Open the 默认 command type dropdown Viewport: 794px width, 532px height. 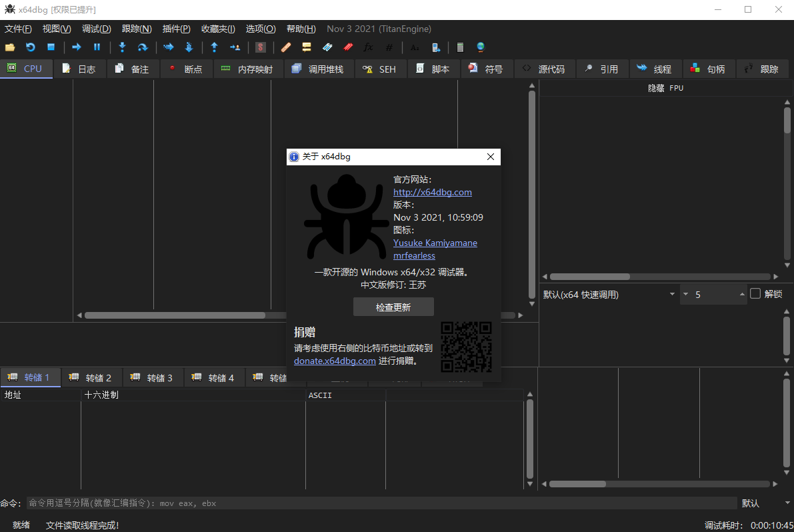click(x=765, y=503)
